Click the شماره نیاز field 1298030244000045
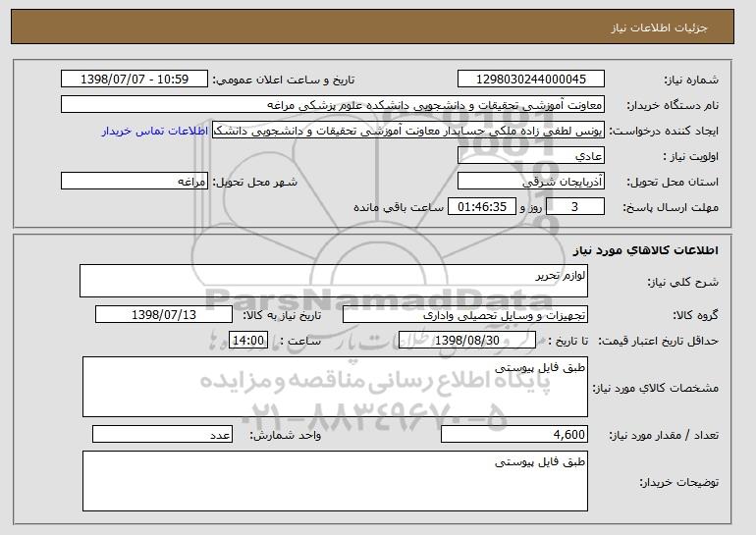Viewport: 756px width, 535px height. click(531, 80)
